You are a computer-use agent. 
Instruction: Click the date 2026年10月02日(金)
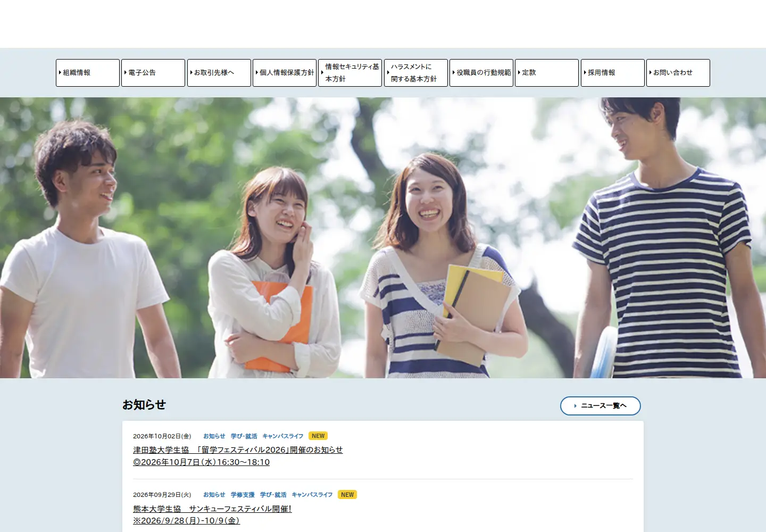tap(162, 436)
